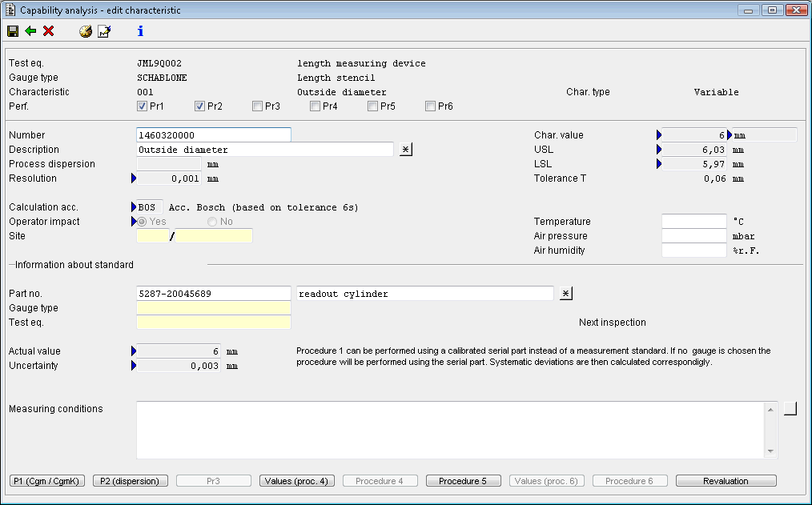This screenshot has height=505, width=812.
Task: Toggle the Pr1 checkbox
Action: point(142,106)
